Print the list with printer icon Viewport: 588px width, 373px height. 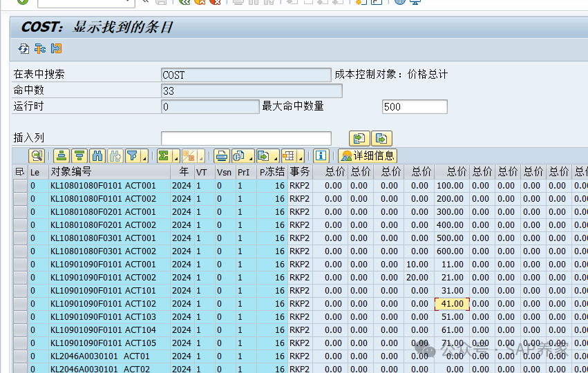pos(222,156)
